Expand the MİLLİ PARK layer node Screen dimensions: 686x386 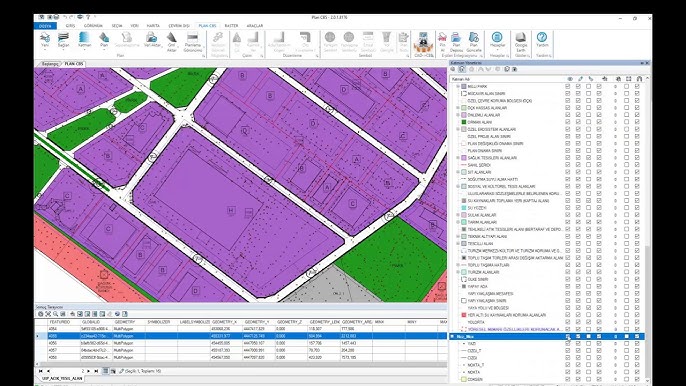coord(458,87)
